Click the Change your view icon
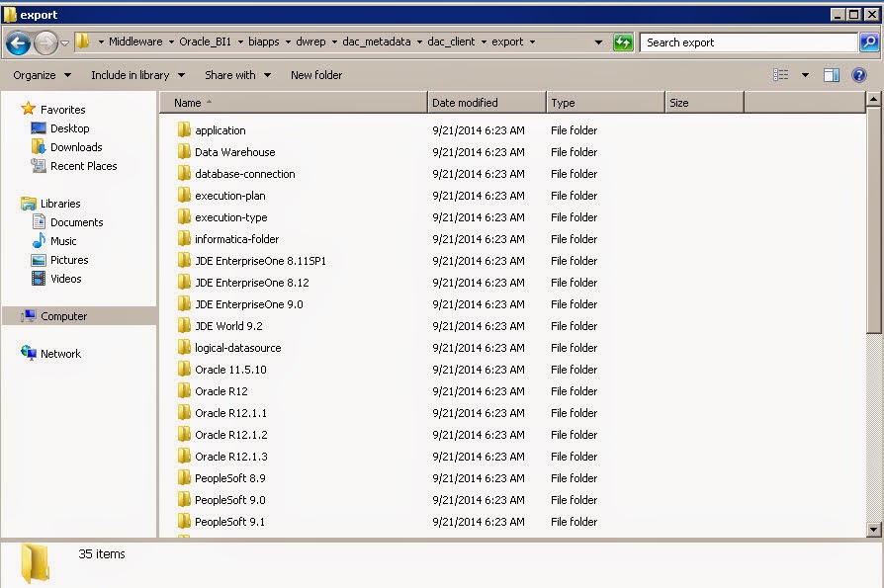This screenshot has height=588, width=884. [781, 75]
